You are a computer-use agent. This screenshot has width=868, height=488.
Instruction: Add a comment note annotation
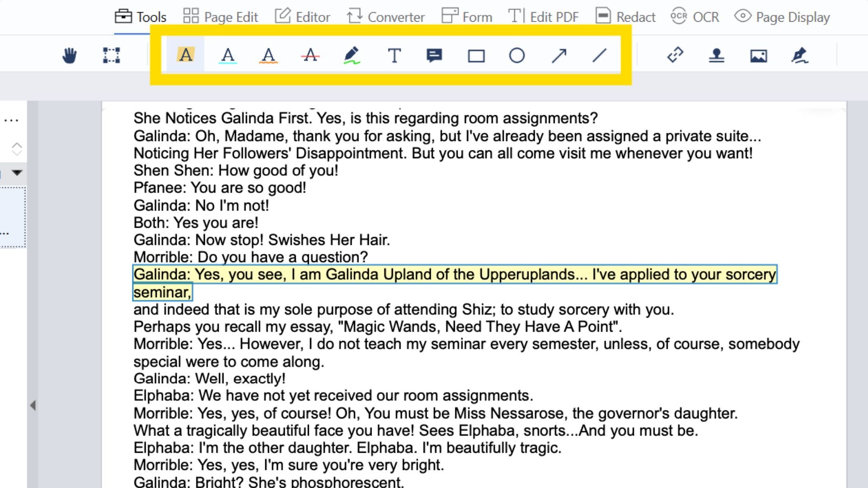coord(434,56)
